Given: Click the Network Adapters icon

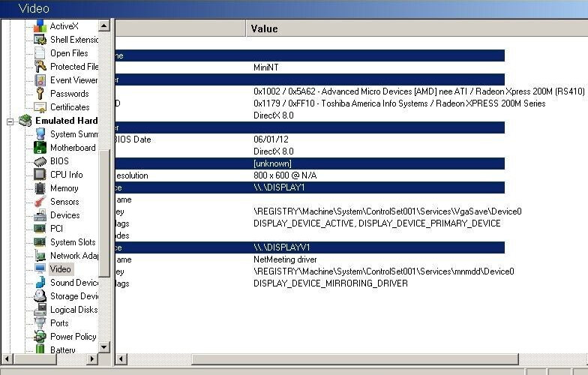Looking at the screenshot, I should tap(40, 255).
